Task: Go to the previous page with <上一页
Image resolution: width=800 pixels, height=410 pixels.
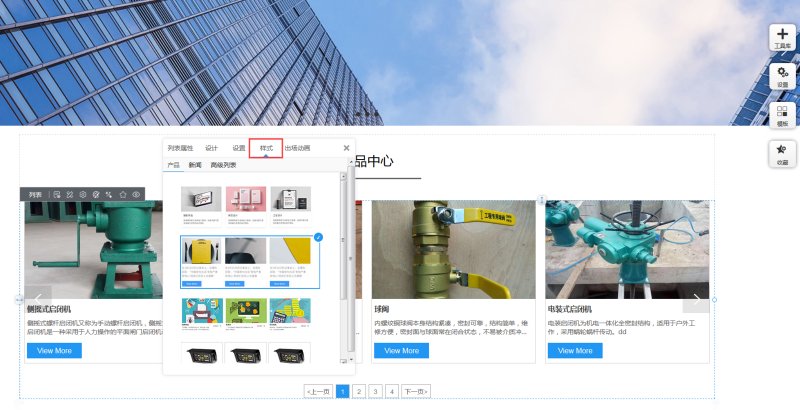Action: tap(318, 392)
